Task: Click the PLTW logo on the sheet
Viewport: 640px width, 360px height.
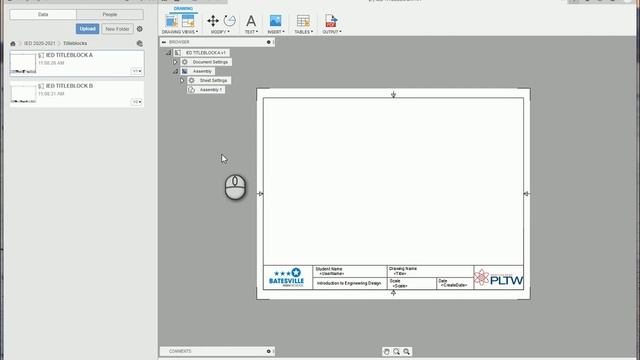Action: (x=498, y=278)
